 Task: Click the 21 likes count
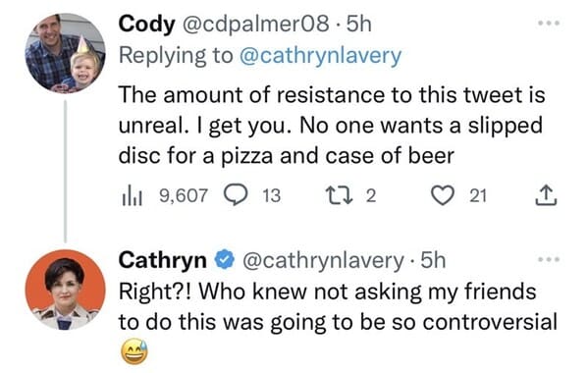pyautogui.click(x=478, y=195)
